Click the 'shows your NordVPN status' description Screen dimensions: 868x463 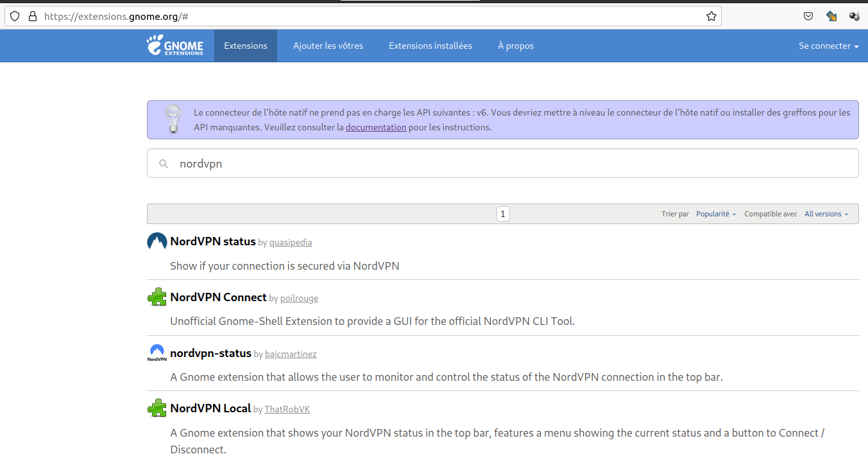coord(497,441)
